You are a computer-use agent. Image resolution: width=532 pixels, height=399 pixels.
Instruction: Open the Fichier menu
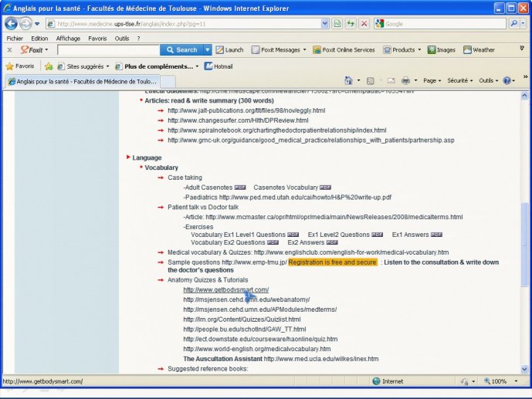(15, 39)
